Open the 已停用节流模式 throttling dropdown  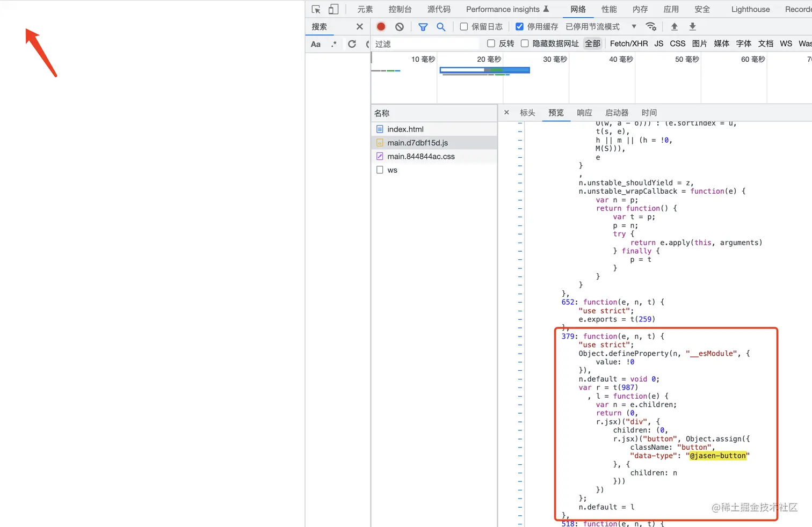601,26
